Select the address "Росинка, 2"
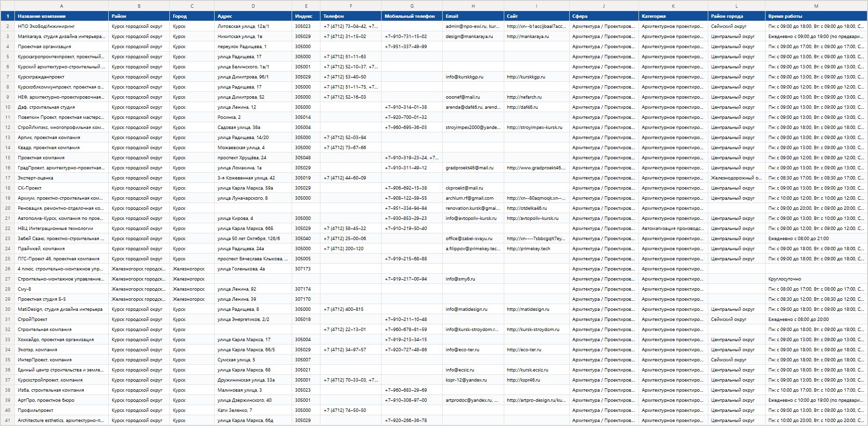Screen dimensions: 868x434 coord(253,117)
